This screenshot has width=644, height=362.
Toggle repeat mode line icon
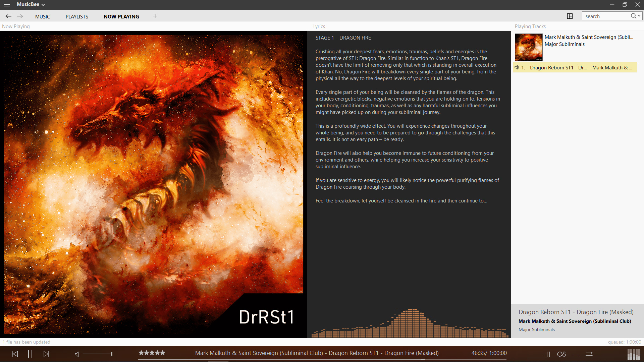pos(576,354)
